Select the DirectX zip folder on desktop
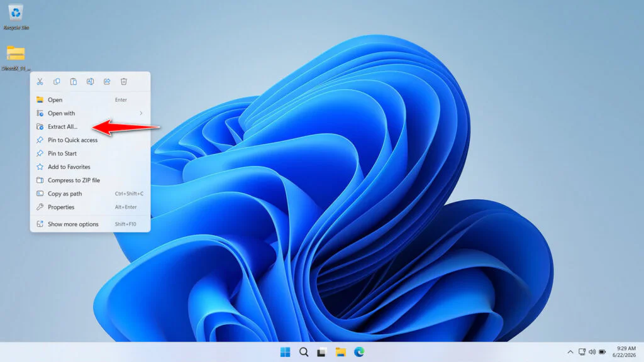 16,58
